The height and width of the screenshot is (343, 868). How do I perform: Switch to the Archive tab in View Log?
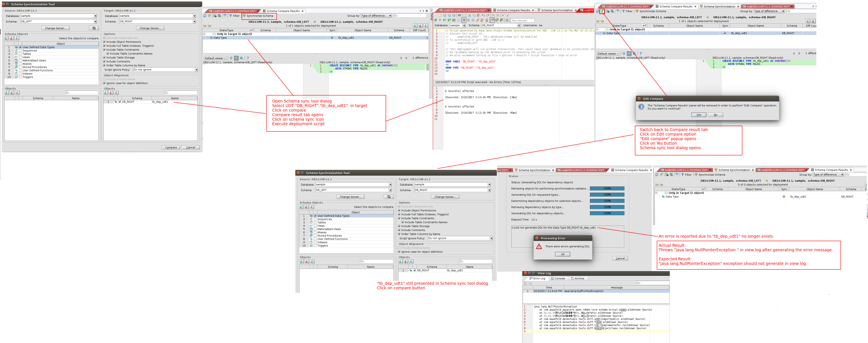[x=578, y=279]
